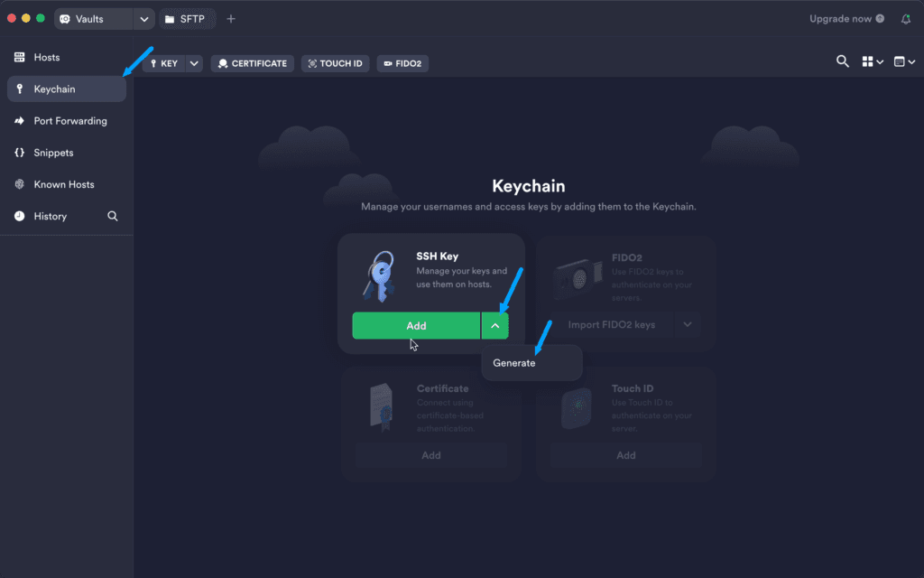Open the Vaults dropdown chevron
Viewport: 924px width, 578px height.
point(144,19)
